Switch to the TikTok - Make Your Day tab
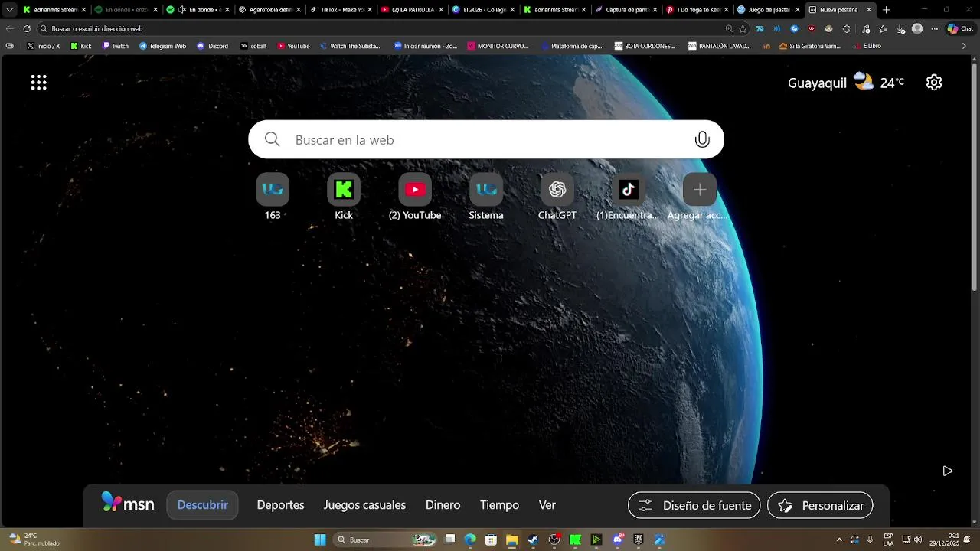 pos(339,10)
